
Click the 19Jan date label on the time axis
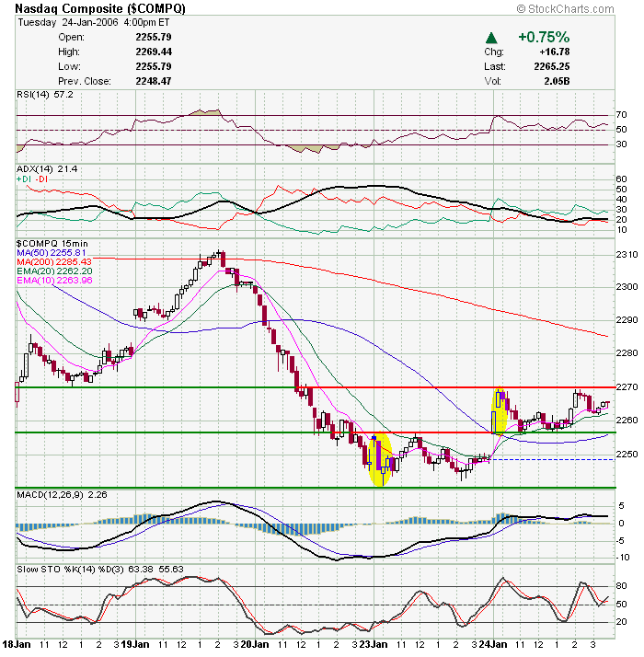click(x=135, y=644)
